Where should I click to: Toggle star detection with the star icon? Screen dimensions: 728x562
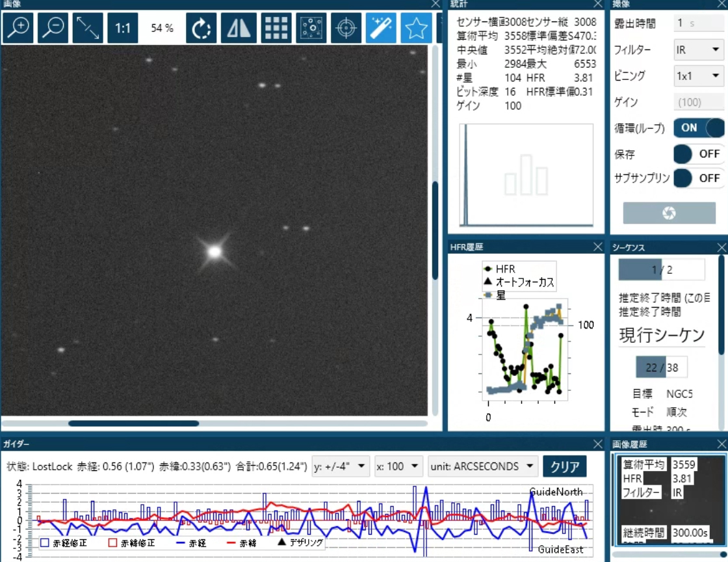pos(416,28)
